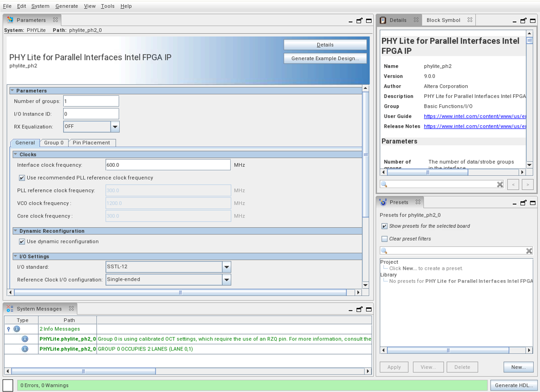Image resolution: width=540 pixels, height=392 pixels.
Task: Open Reference Clock I/O configuration dropdown
Action: (226, 280)
